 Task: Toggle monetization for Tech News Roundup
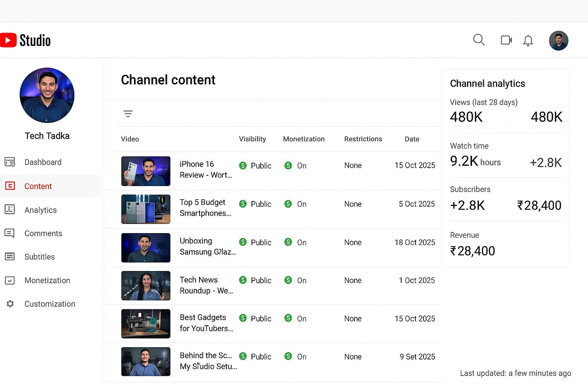(295, 280)
